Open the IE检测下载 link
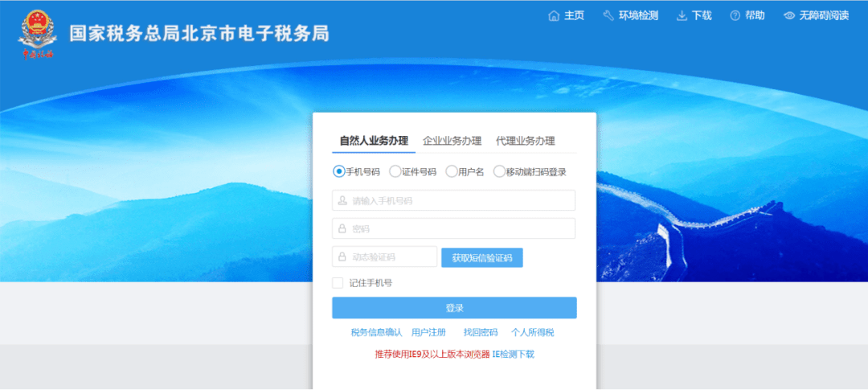 513,355
